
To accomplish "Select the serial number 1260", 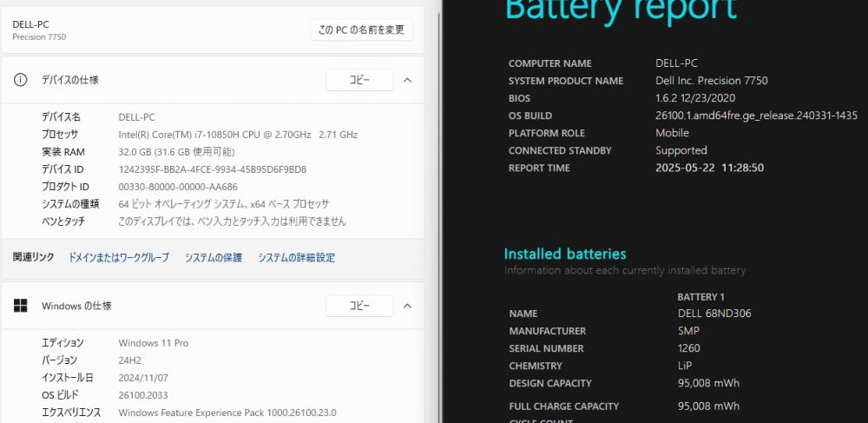I will click(x=688, y=348).
